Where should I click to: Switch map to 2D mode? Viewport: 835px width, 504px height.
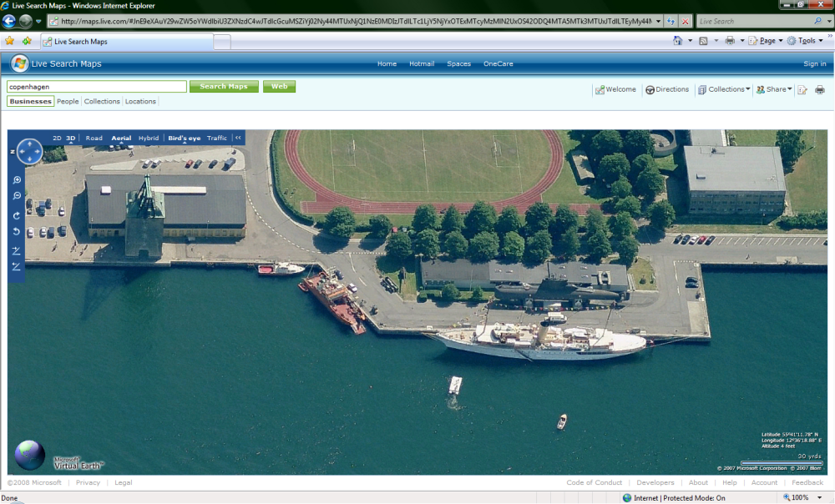coord(57,138)
